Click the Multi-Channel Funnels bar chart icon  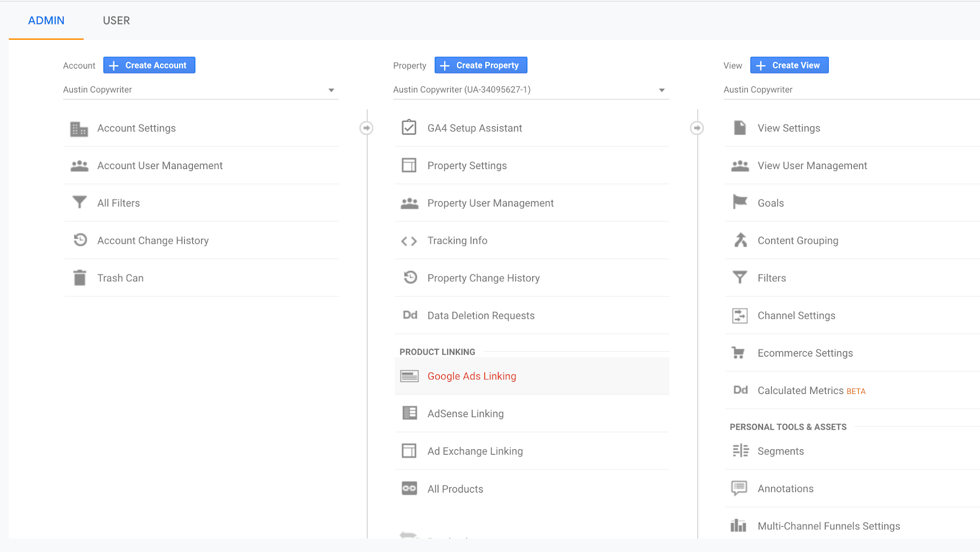coord(739,526)
